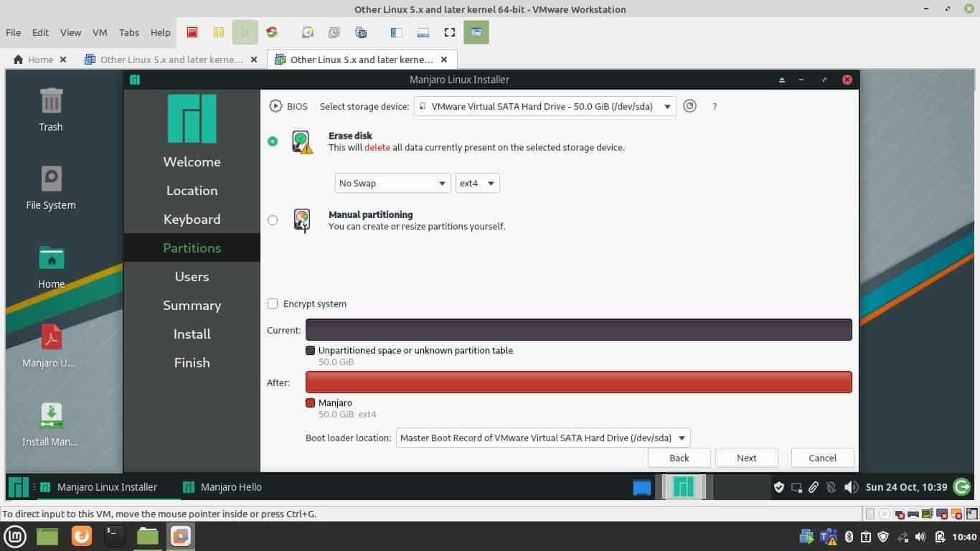This screenshot has width=980, height=551.
Task: Click the host clock showing 10:40
Action: coord(964,537)
